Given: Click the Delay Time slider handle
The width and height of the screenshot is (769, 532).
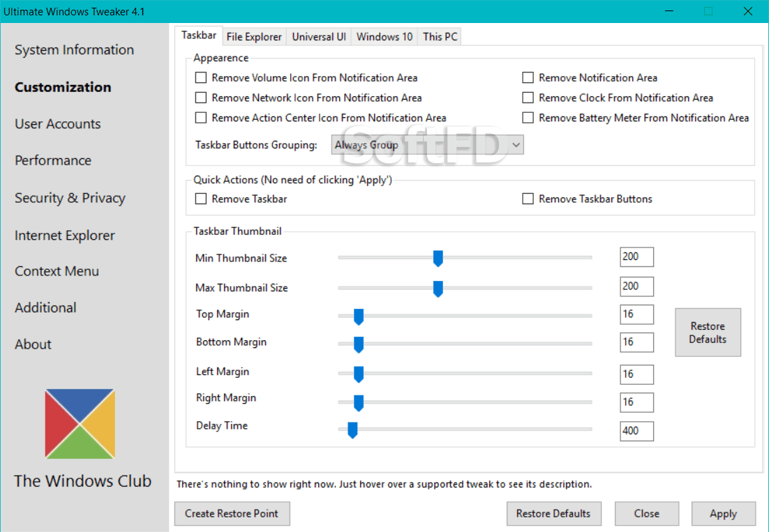Looking at the screenshot, I should click(x=352, y=430).
